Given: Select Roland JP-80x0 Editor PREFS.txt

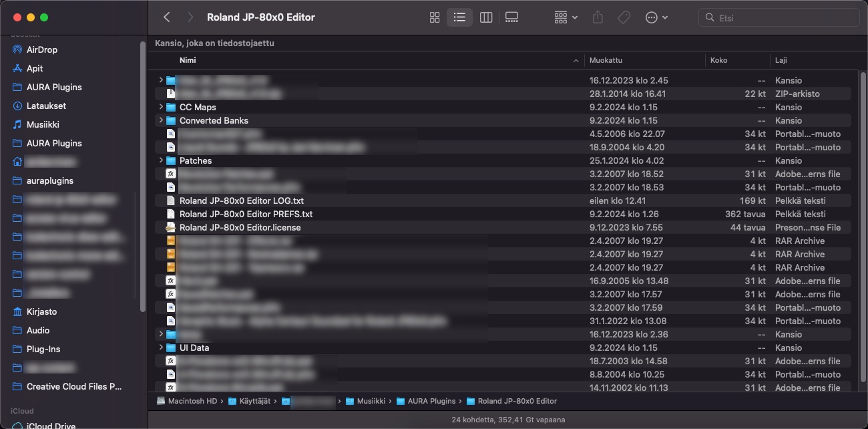Looking at the screenshot, I should pyautogui.click(x=246, y=214).
